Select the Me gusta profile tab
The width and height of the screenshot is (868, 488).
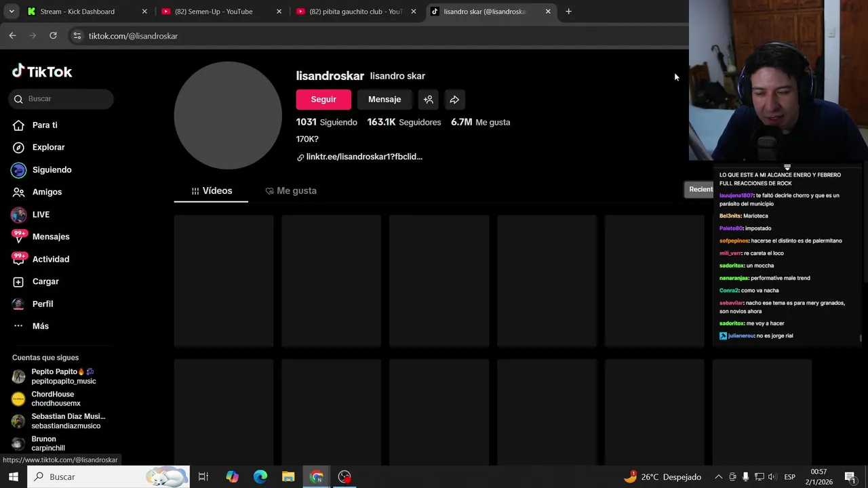click(x=291, y=191)
